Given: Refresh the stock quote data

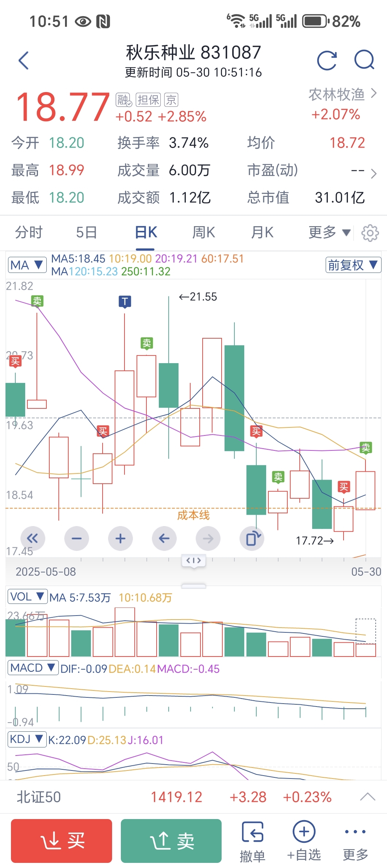Looking at the screenshot, I should click(x=327, y=61).
